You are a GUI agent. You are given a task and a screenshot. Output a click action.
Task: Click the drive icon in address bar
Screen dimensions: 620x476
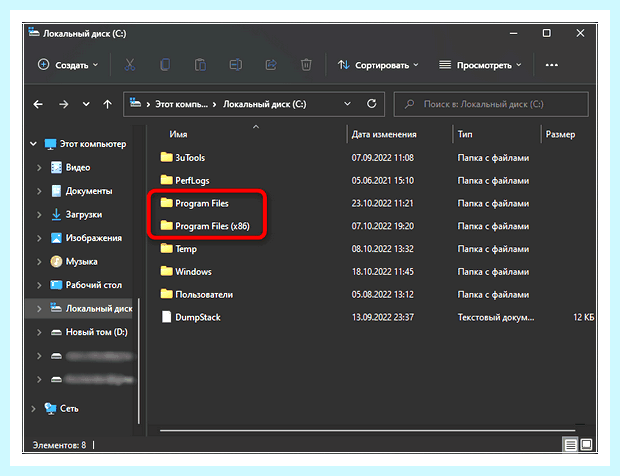pos(136,104)
